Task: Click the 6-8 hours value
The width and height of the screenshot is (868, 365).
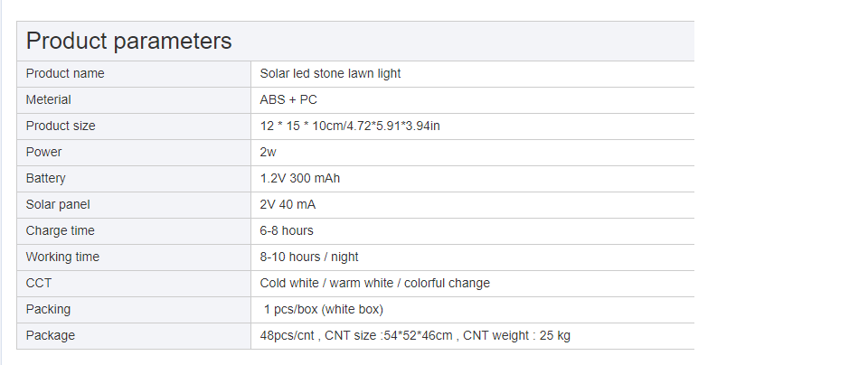Action: [x=287, y=230]
